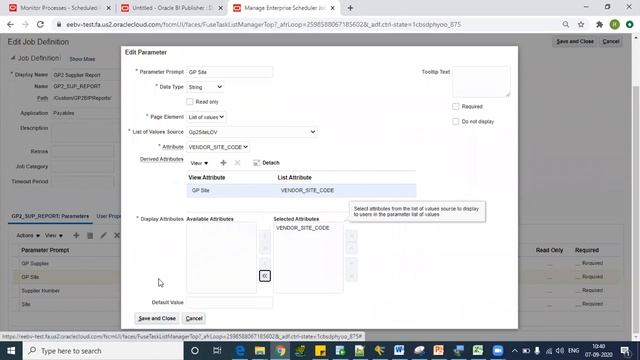Launch Microsoft Edge from the taskbar
The height and width of the screenshot is (360, 640).
pos(240,351)
